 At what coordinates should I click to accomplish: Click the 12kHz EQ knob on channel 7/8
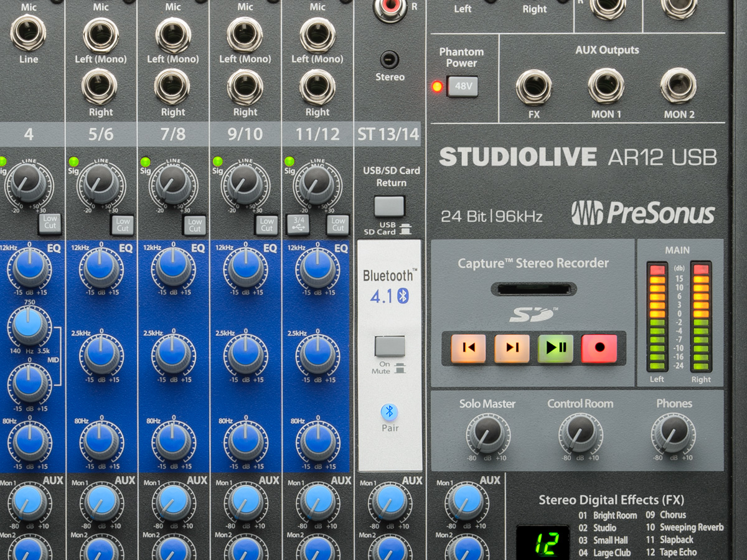pos(174,268)
